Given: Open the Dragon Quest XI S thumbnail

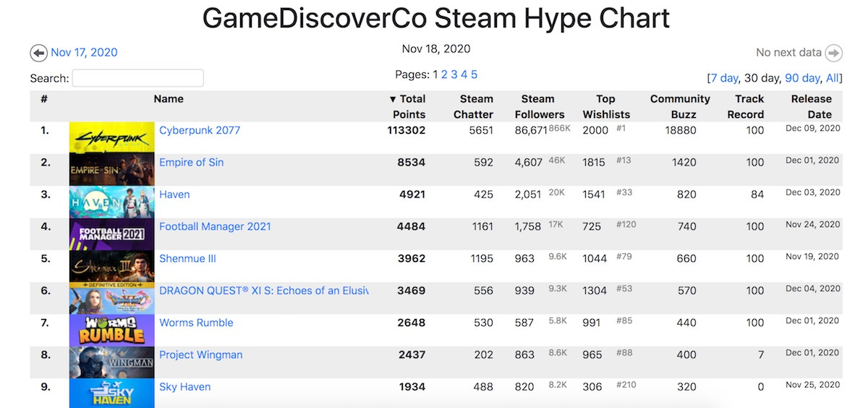Looking at the screenshot, I should 111,298.
